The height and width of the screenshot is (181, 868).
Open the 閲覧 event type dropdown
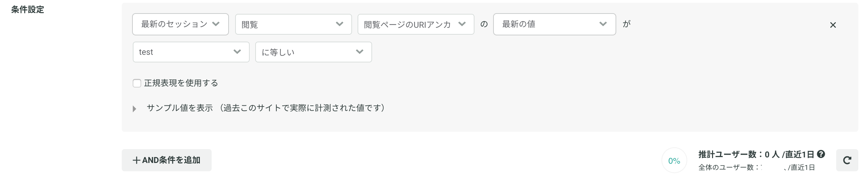click(x=293, y=24)
